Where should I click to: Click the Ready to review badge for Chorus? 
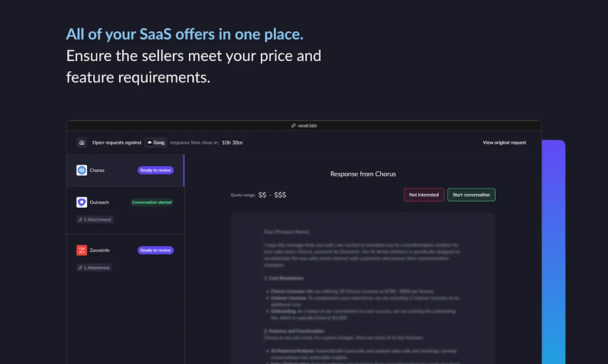155,170
